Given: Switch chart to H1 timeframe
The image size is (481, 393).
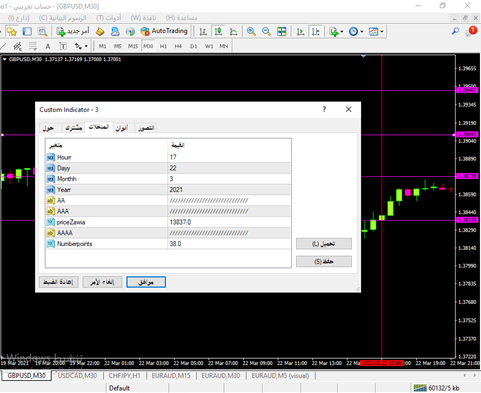Looking at the screenshot, I should tap(163, 46).
